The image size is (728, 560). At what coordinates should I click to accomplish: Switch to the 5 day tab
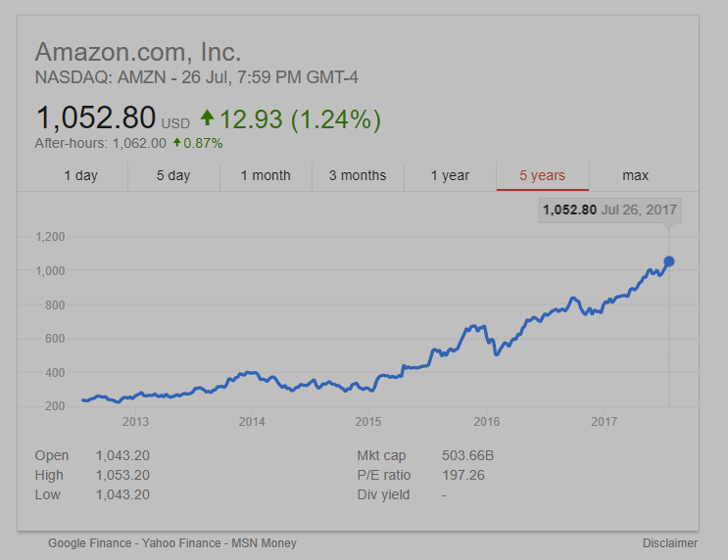pyautogui.click(x=173, y=176)
